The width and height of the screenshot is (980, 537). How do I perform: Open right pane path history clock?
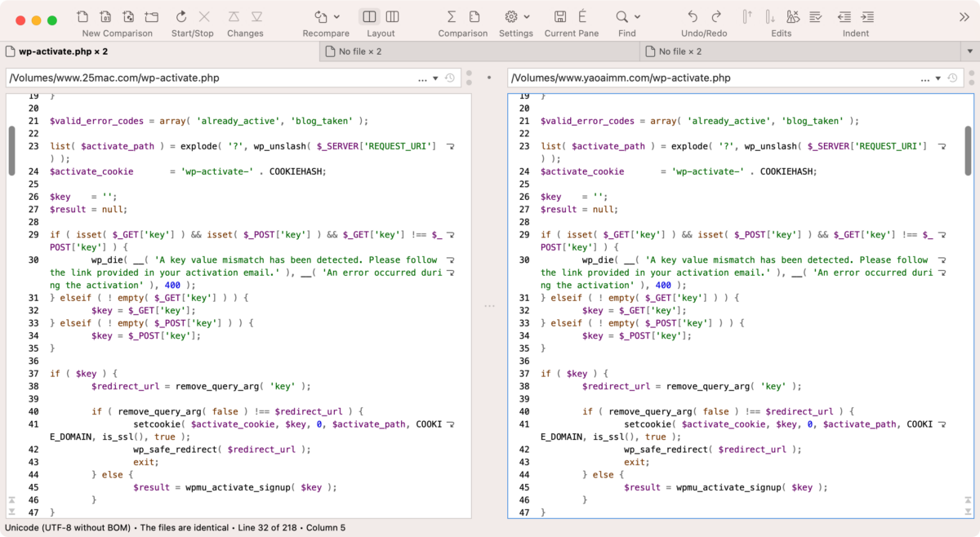pyautogui.click(x=952, y=78)
